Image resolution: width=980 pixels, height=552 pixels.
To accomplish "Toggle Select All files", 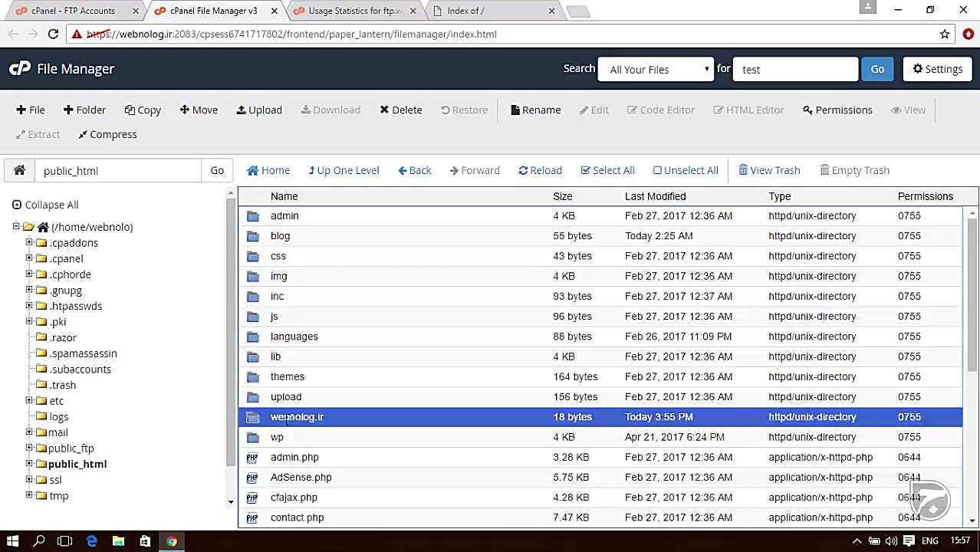I will tap(607, 170).
